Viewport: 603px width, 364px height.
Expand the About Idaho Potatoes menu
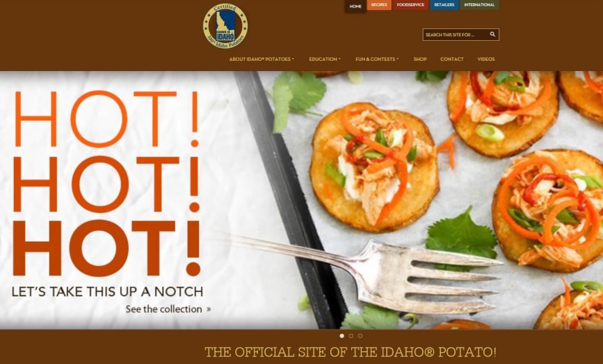click(x=261, y=59)
